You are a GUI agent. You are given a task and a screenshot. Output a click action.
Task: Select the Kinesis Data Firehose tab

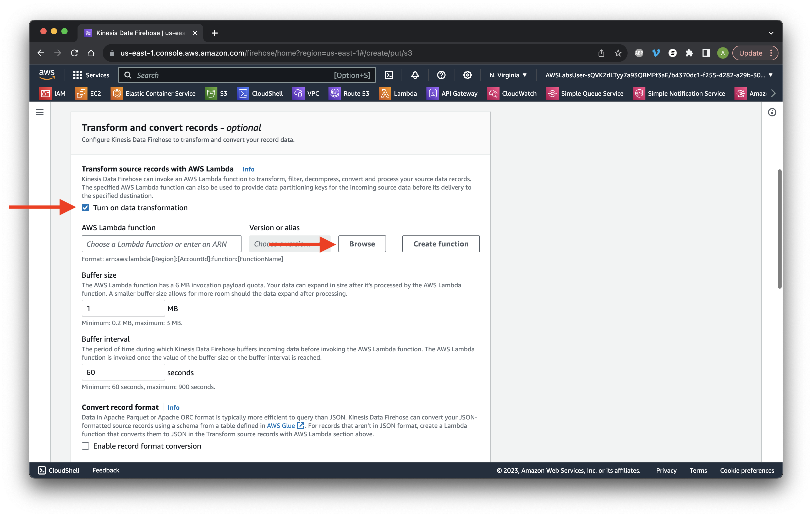tap(140, 33)
